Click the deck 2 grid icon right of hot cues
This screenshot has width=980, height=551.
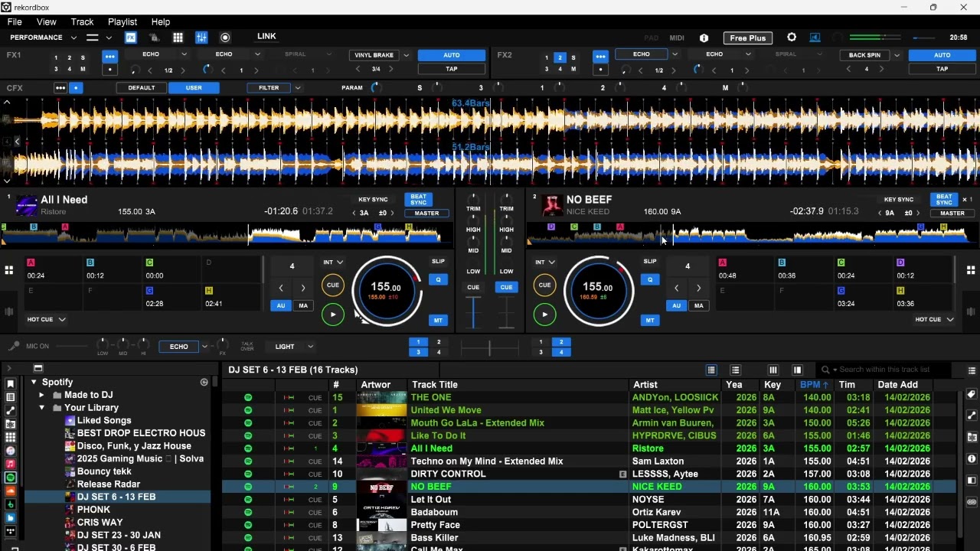tap(971, 270)
